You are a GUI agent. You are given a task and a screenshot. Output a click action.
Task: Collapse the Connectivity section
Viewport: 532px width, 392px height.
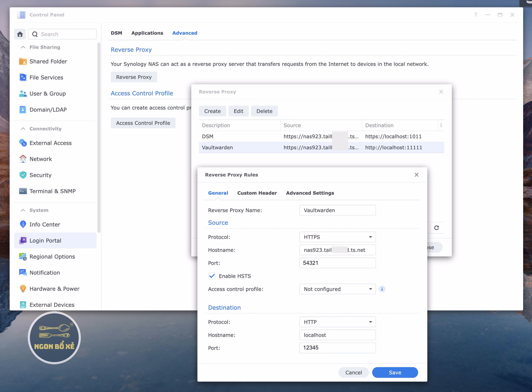[x=23, y=129]
